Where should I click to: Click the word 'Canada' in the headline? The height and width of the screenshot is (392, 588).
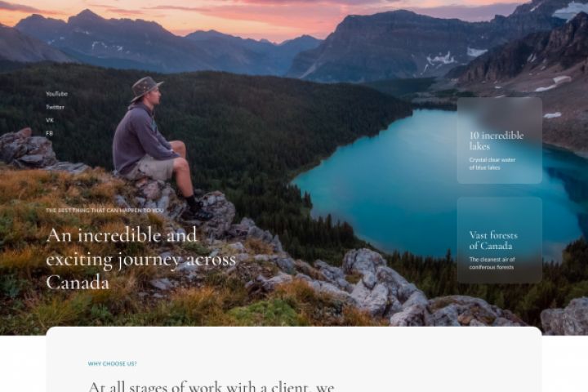[x=78, y=282]
